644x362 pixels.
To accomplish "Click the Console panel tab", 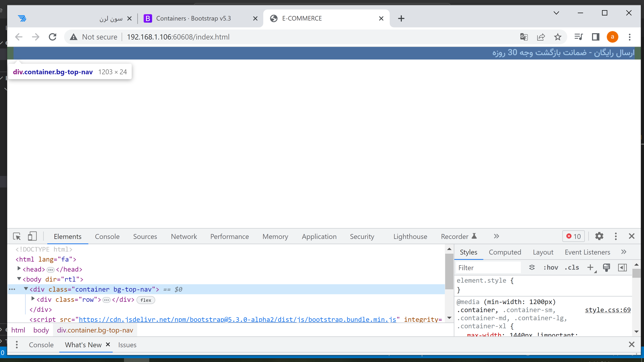I will (x=107, y=236).
